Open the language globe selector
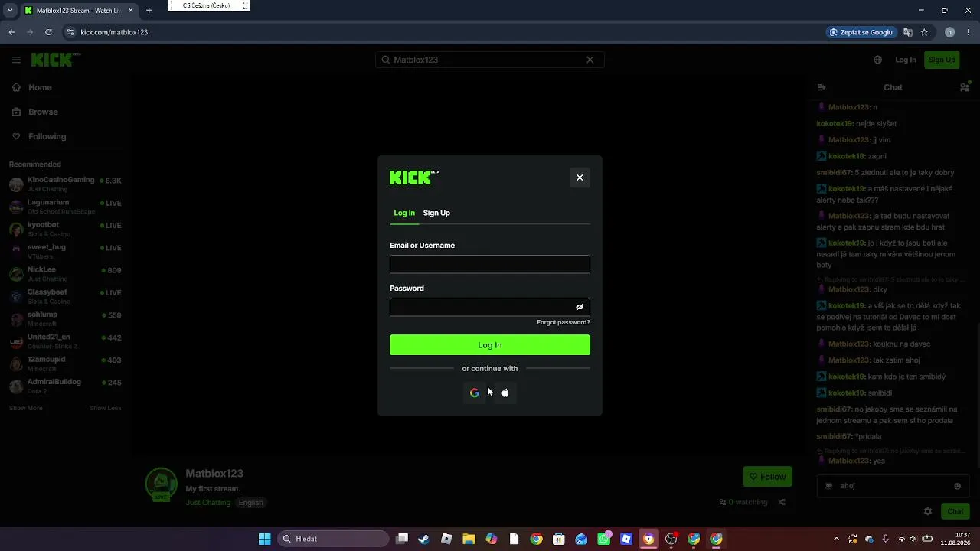This screenshot has width=980, height=551. coord(878,60)
